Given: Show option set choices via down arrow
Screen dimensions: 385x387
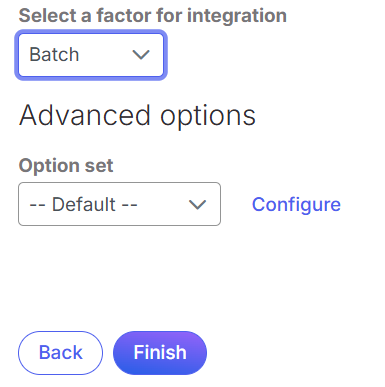Looking at the screenshot, I should click(197, 204).
